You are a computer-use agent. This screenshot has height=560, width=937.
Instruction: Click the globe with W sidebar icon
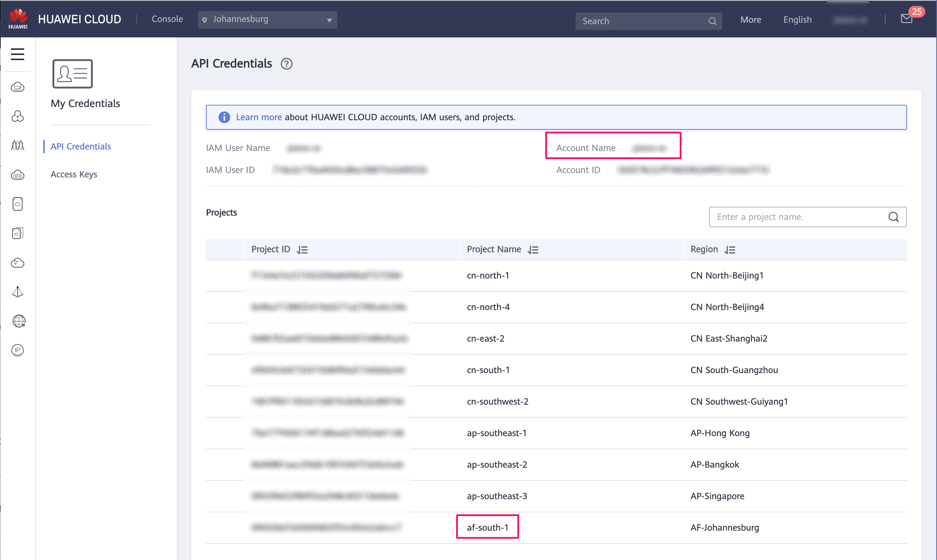(x=18, y=321)
